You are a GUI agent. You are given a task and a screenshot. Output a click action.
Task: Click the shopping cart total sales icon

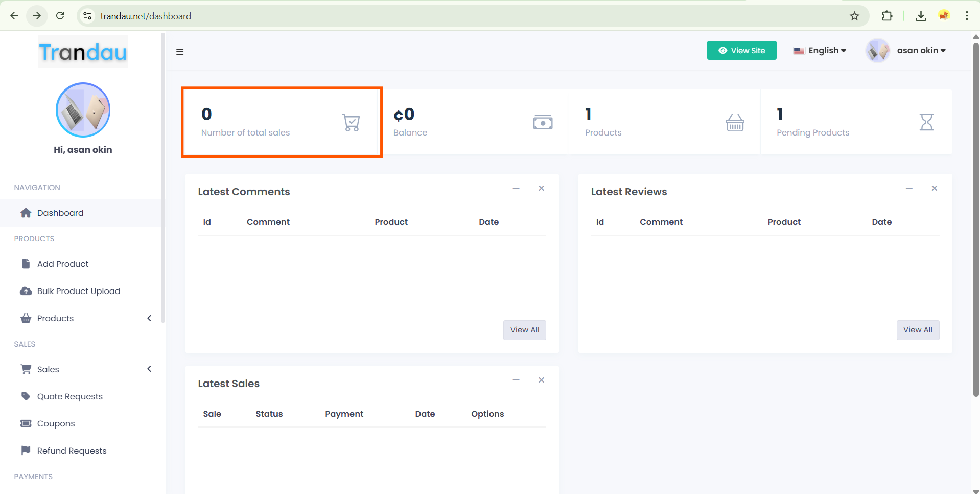point(351,123)
